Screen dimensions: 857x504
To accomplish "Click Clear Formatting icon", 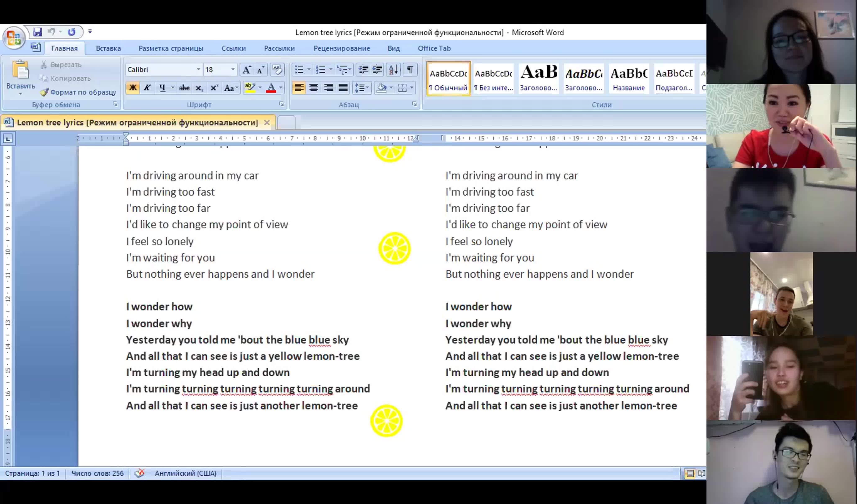I will click(277, 70).
